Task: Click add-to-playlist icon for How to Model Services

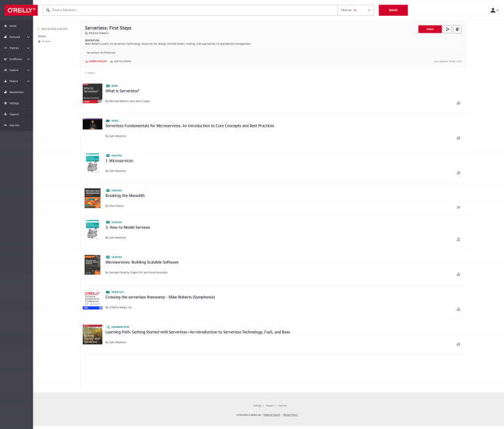Action: pyautogui.click(x=458, y=239)
